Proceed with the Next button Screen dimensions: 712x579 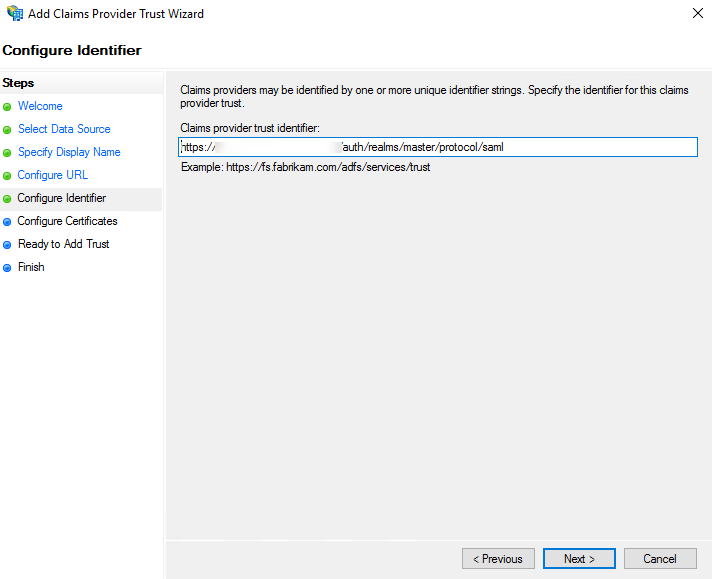click(x=579, y=559)
